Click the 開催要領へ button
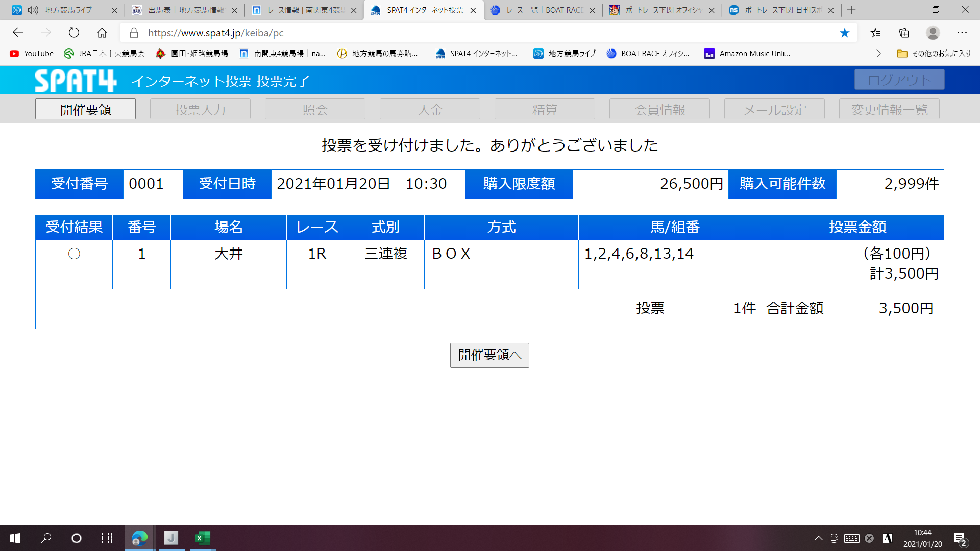The width and height of the screenshot is (980, 551). click(x=489, y=355)
